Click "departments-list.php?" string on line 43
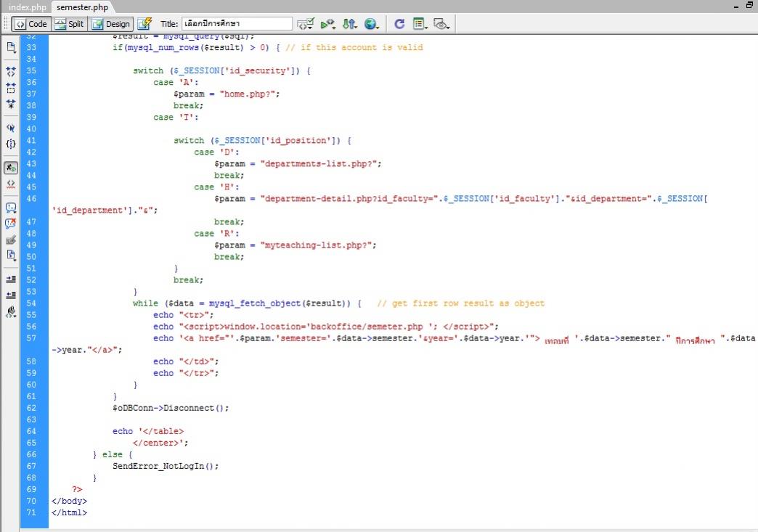Viewport: 758px width, 532px height. [x=320, y=164]
